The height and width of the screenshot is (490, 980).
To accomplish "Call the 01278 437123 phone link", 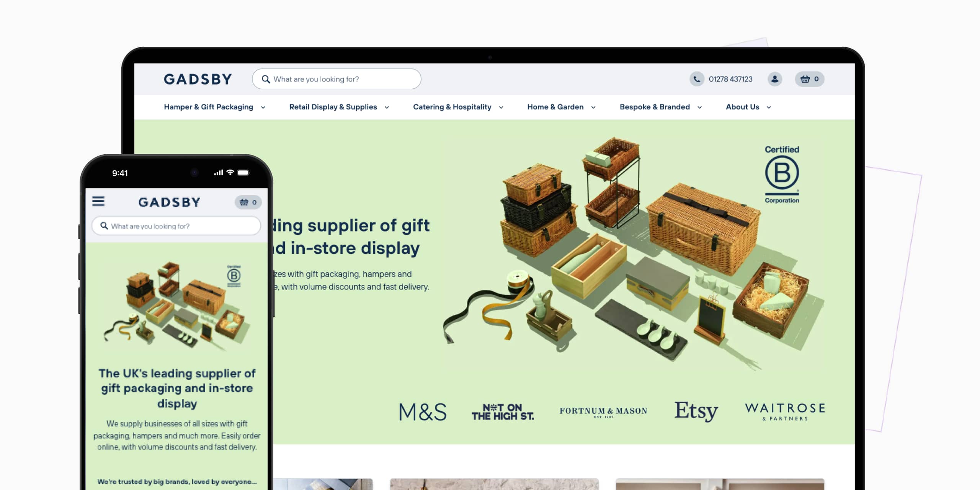I will point(730,79).
